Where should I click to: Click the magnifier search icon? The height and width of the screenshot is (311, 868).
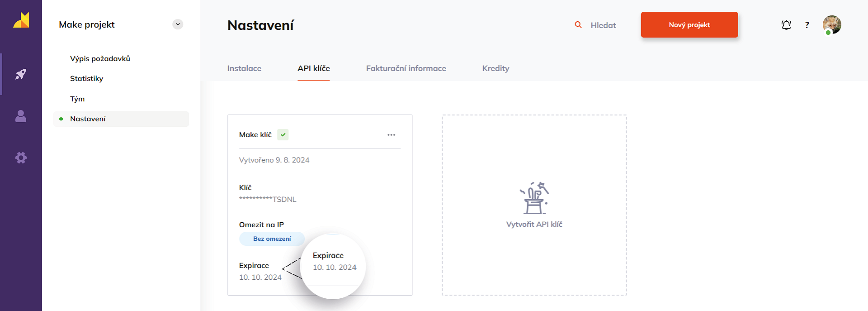578,25
